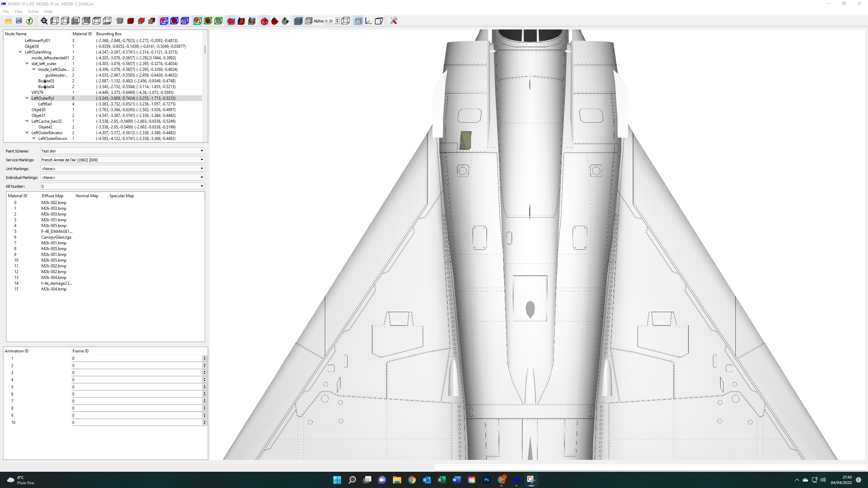The width and height of the screenshot is (868, 488).
Task: Open the settings tools wrench icon
Action: pyautogui.click(x=393, y=21)
